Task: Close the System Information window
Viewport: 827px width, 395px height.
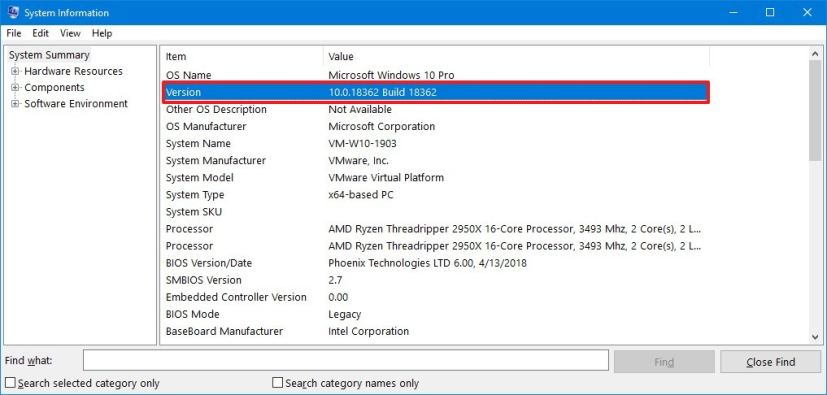Action: coord(807,12)
